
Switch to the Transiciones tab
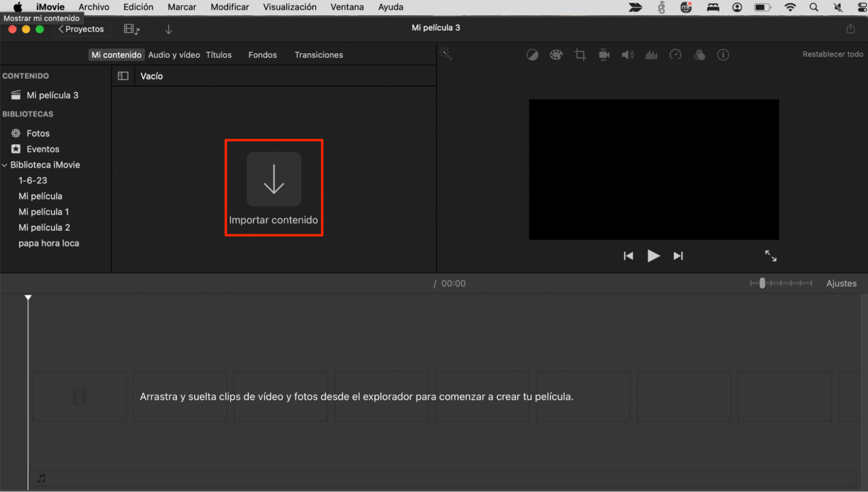click(x=319, y=55)
